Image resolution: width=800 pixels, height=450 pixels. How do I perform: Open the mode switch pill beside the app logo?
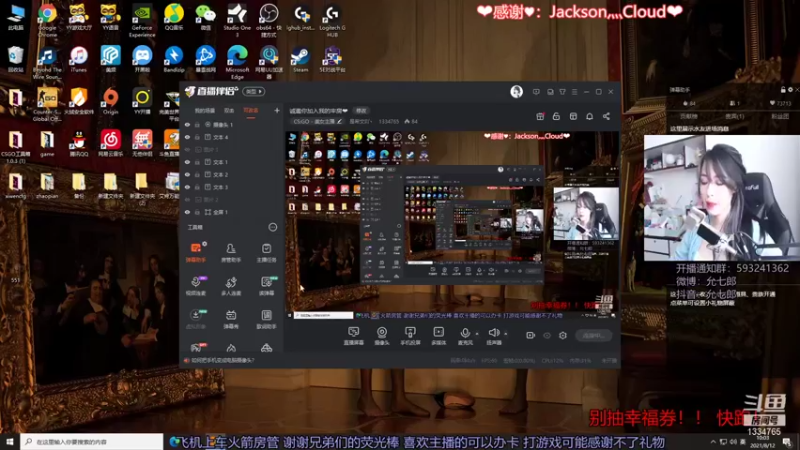pos(254,91)
